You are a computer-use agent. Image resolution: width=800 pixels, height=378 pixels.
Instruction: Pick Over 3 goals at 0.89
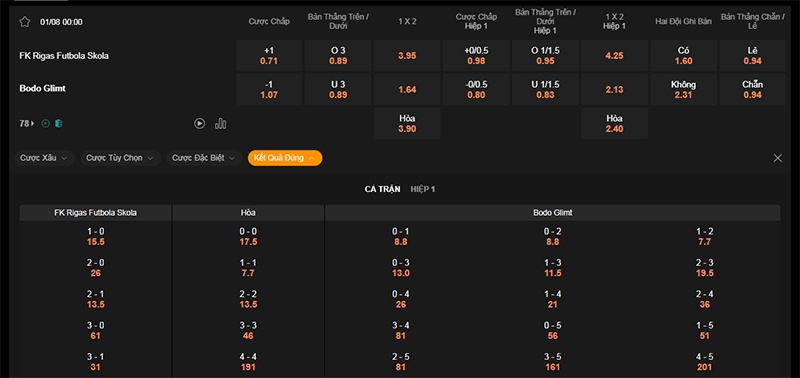pos(338,56)
